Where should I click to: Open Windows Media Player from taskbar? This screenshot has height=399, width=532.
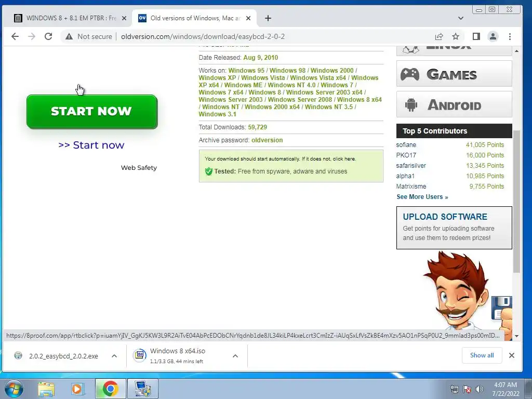coord(77,389)
